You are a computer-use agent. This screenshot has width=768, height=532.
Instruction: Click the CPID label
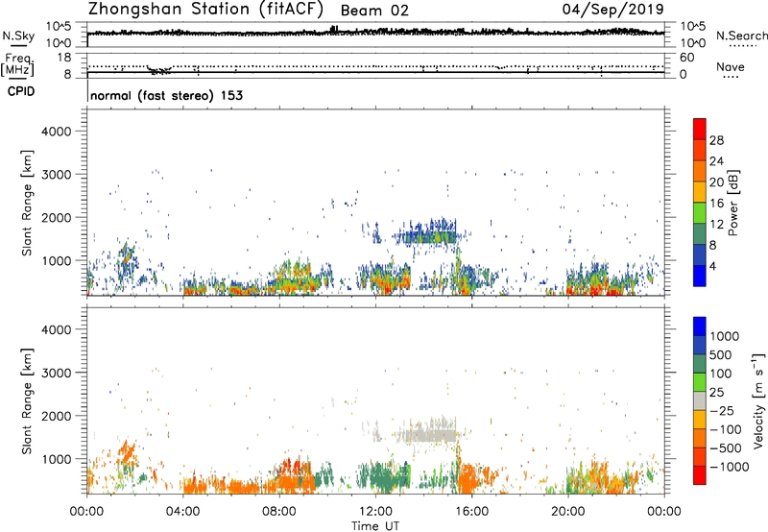click(21, 91)
